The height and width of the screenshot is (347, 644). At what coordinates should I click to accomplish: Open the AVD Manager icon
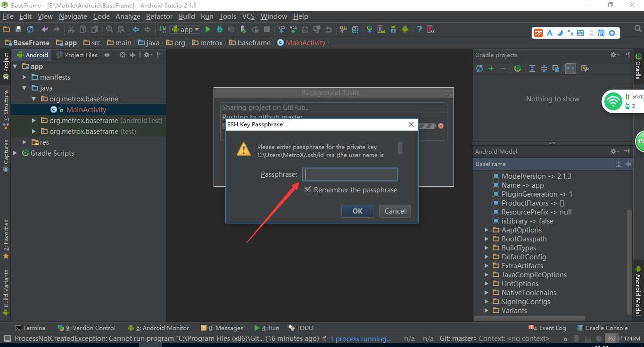(x=381, y=29)
